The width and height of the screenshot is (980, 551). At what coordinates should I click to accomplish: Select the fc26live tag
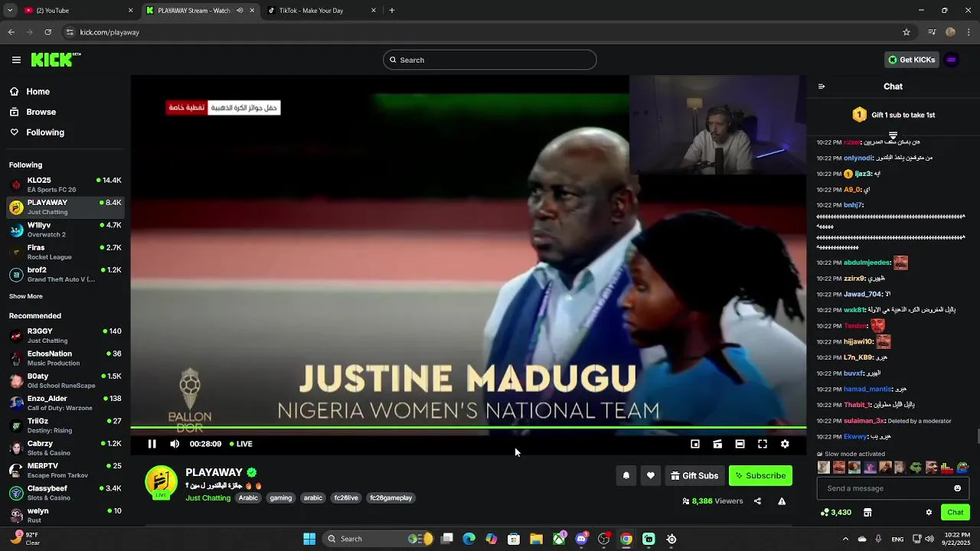click(346, 498)
